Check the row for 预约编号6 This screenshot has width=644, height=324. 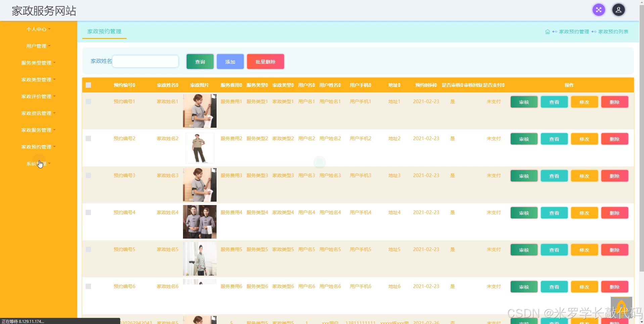(x=88, y=286)
